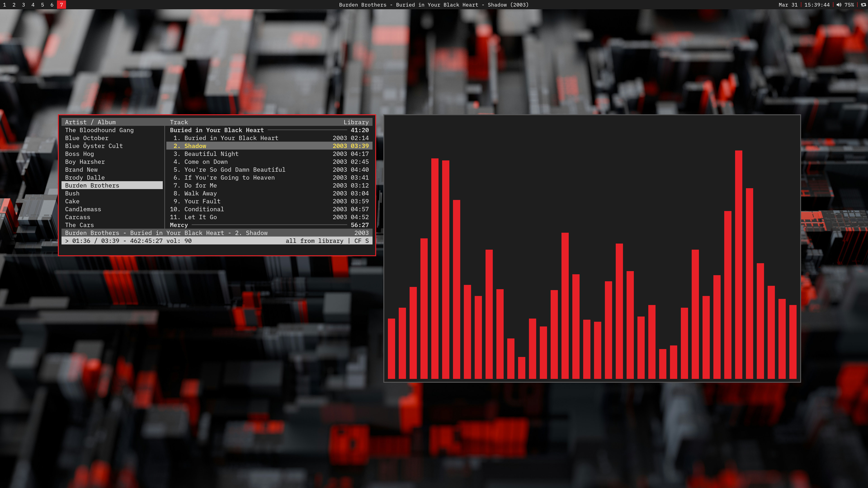Select track 1 Buried in Your Black Heart
This screenshot has width=868, height=488.
coord(269,138)
